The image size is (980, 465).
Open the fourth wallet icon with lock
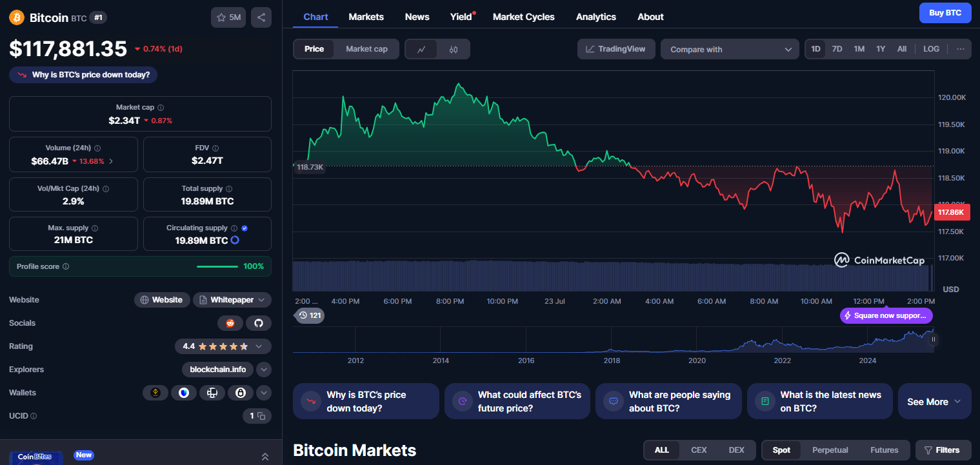point(241,393)
